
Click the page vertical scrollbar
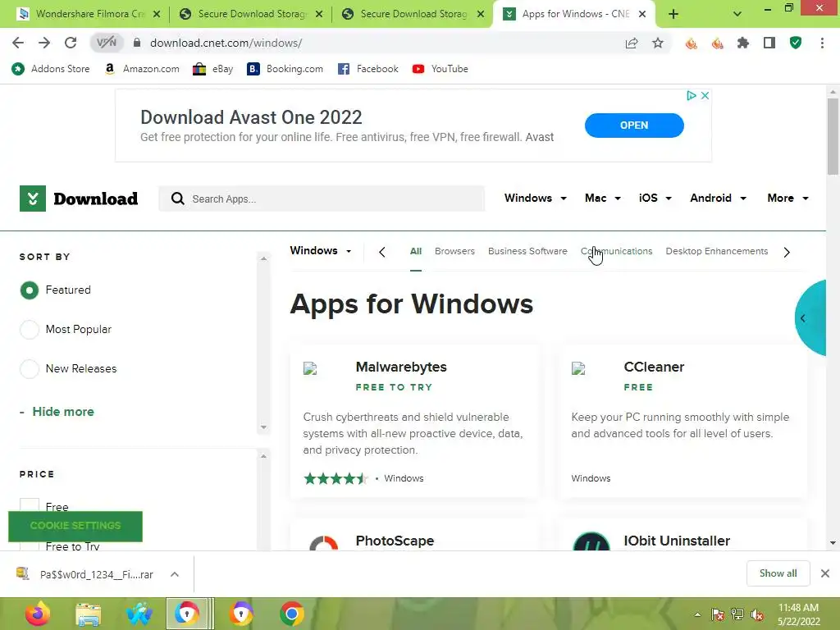tap(833, 137)
